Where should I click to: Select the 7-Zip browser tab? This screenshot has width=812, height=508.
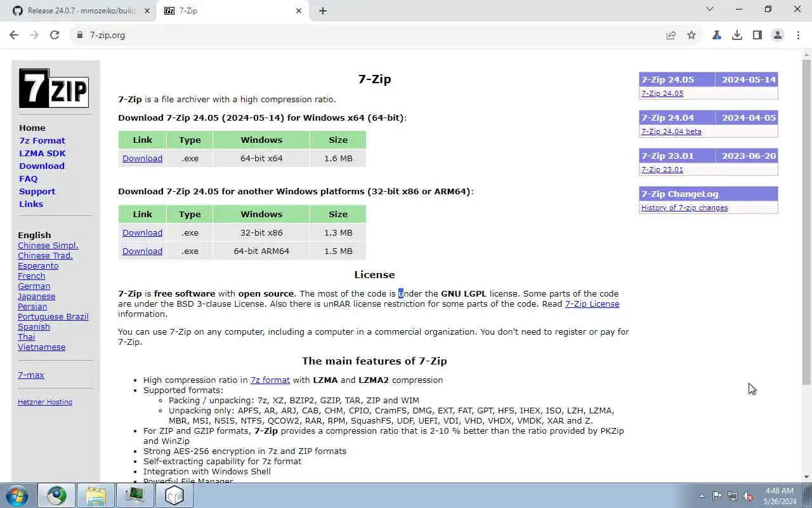pyautogui.click(x=233, y=11)
